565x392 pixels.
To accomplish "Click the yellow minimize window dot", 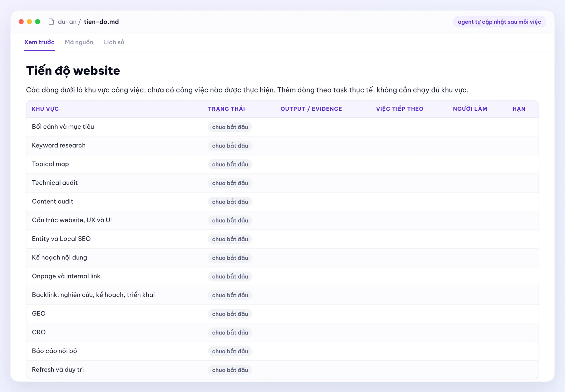I will point(29,22).
